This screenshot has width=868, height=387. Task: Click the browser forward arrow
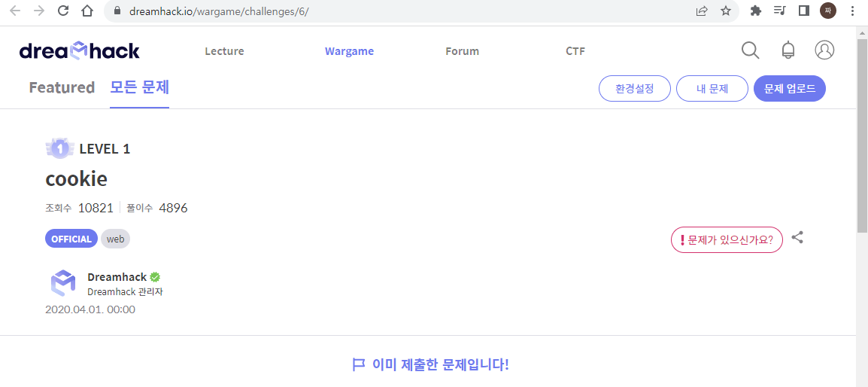click(x=39, y=11)
